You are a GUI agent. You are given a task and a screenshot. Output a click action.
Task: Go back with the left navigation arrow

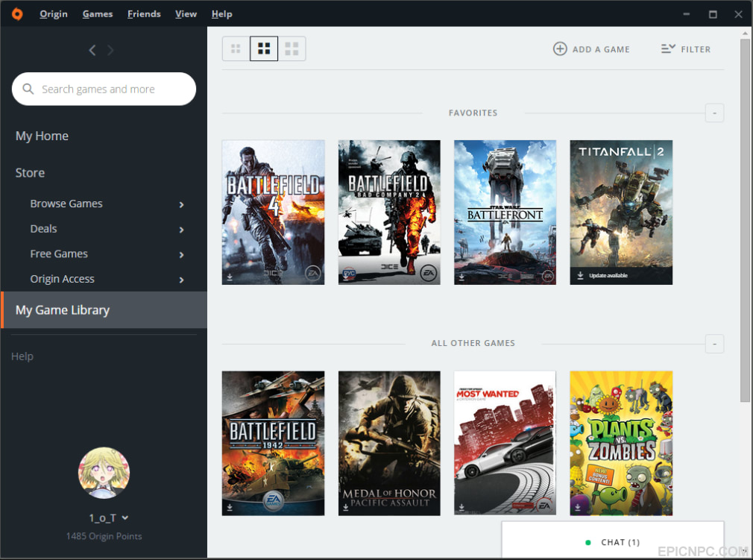coord(92,50)
